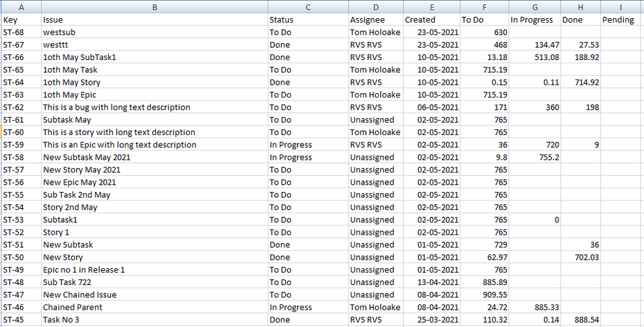
Task: Click the key cell ST-59
Action: (21, 145)
